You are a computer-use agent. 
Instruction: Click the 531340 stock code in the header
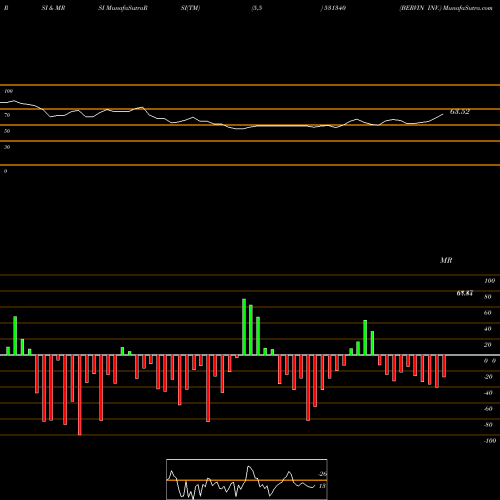(x=335, y=8)
